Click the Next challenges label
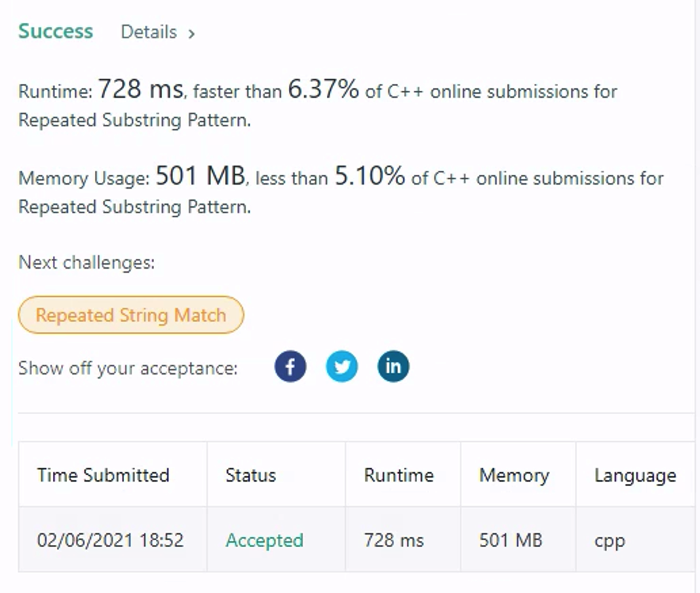 pos(87,263)
